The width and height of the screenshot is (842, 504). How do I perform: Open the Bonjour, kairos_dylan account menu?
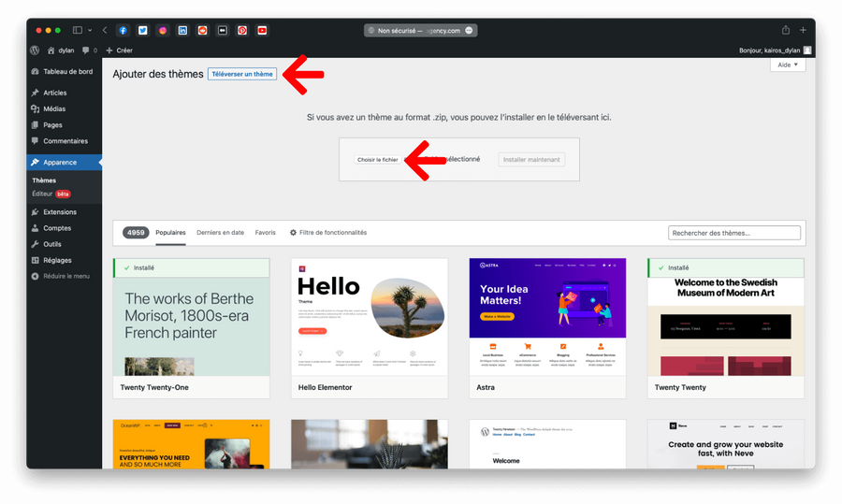(x=775, y=50)
